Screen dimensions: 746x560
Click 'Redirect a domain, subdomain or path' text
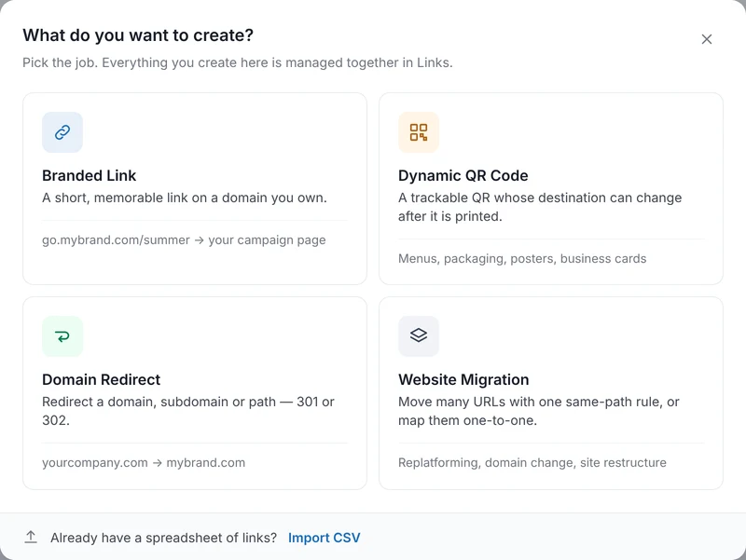click(188, 411)
